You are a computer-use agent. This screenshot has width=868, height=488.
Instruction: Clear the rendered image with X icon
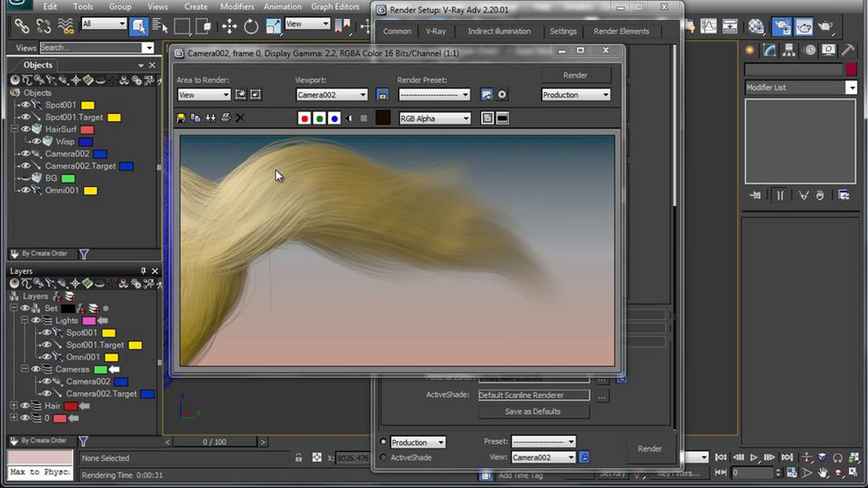pos(240,118)
